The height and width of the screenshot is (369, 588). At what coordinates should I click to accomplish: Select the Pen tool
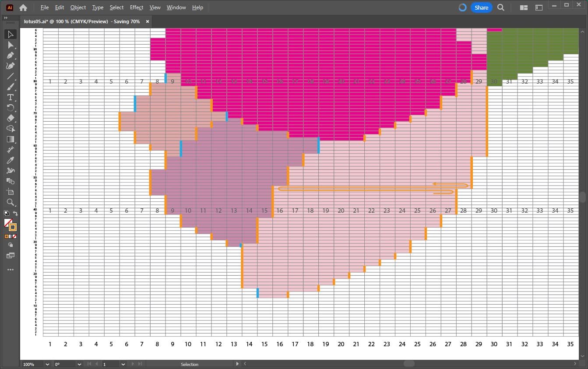[x=11, y=56]
